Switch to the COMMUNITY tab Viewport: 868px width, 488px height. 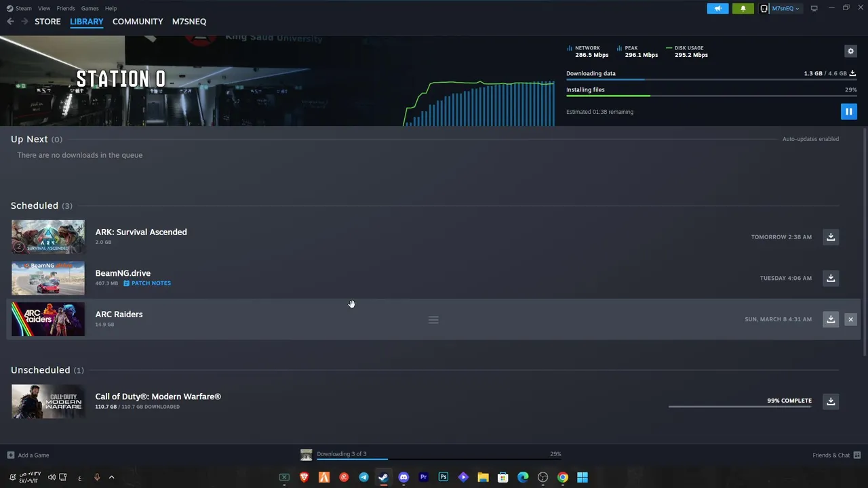point(138,22)
